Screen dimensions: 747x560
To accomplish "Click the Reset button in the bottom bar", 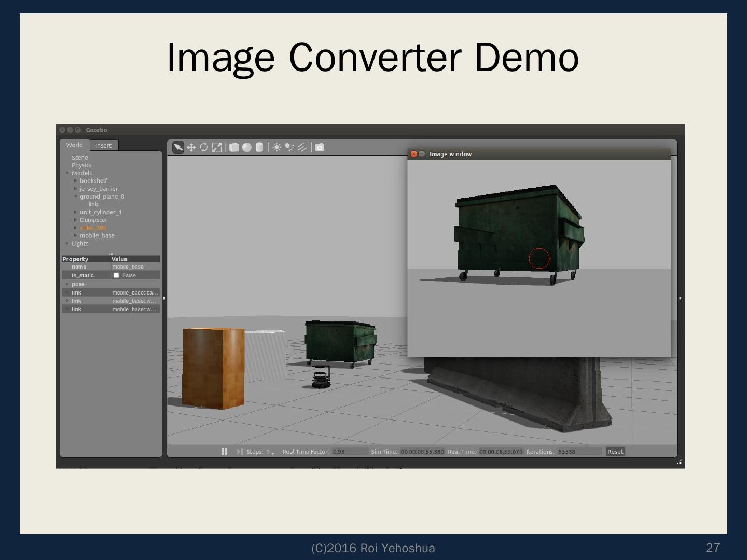I will pos(615,452).
